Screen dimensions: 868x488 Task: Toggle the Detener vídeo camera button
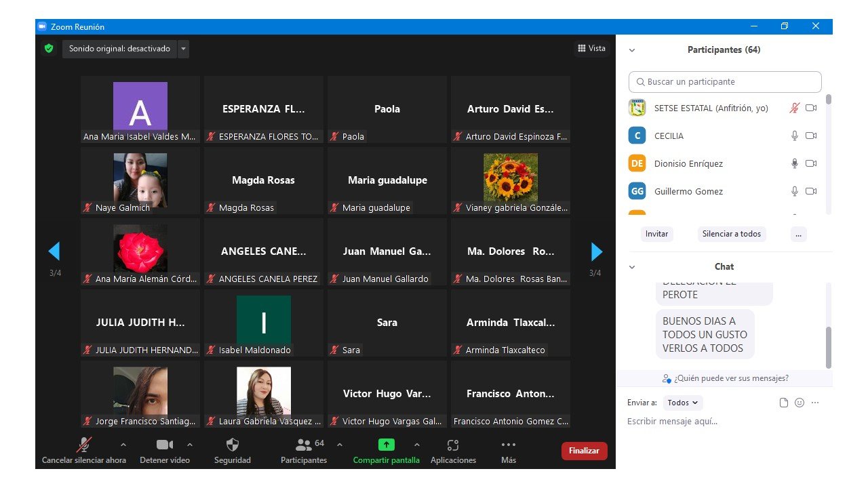(x=165, y=445)
